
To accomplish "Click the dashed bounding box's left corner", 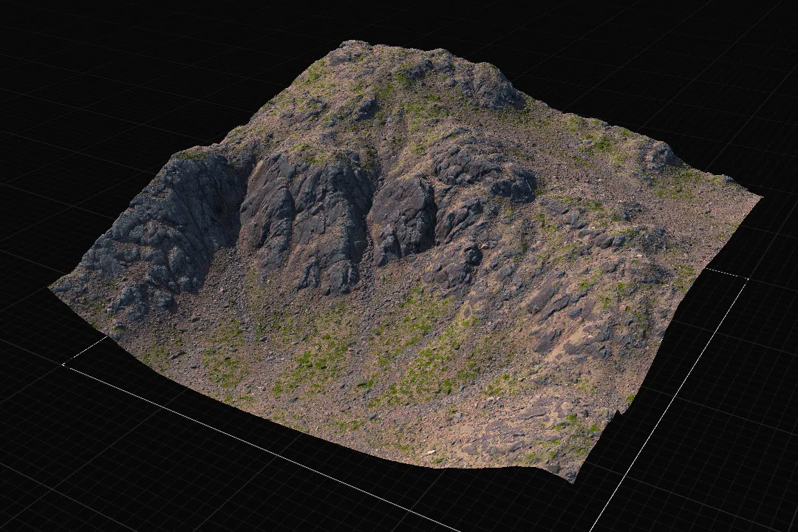I will (64, 364).
